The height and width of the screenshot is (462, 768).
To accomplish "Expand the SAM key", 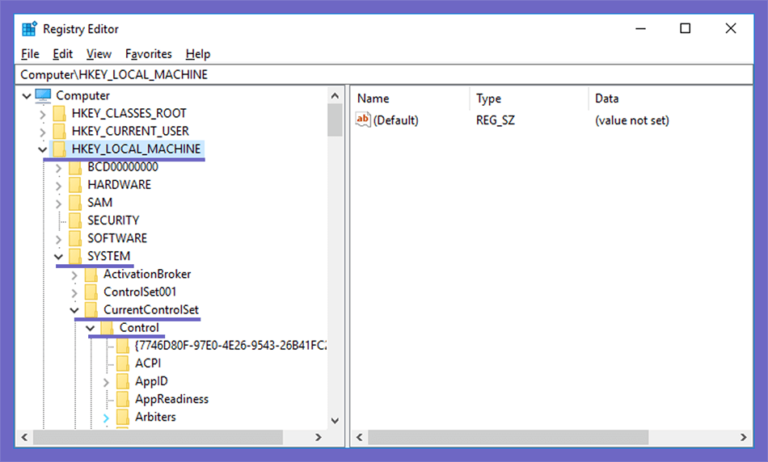I will point(58,203).
